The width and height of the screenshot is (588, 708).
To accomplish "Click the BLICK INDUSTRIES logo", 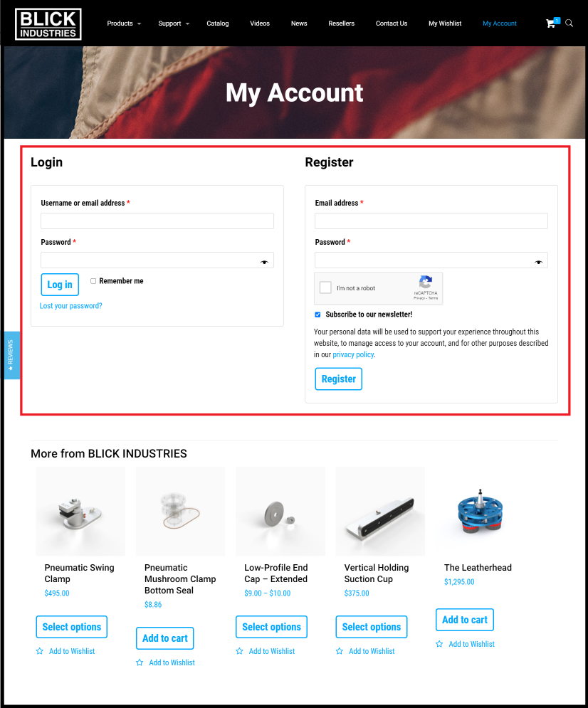I will (48, 24).
